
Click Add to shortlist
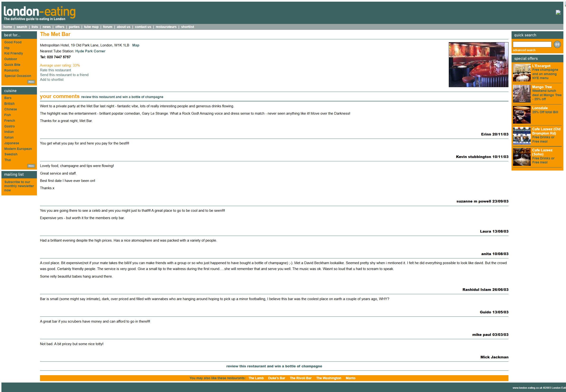(52, 80)
